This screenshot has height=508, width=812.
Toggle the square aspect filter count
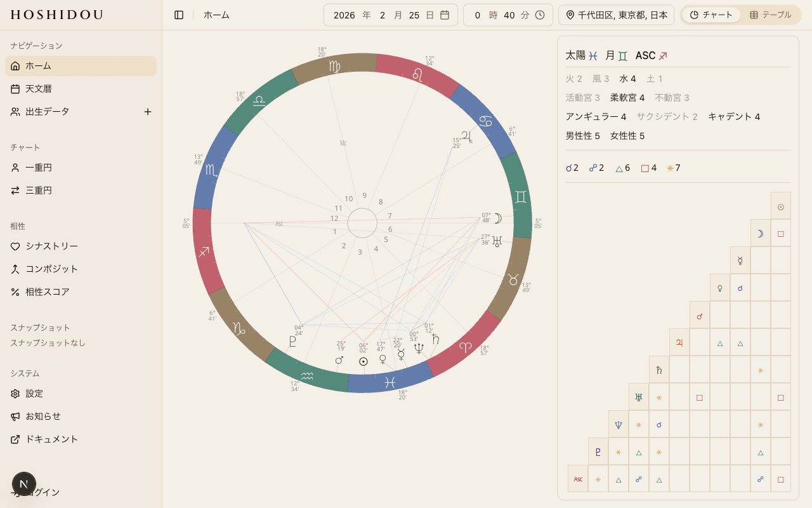coord(648,168)
